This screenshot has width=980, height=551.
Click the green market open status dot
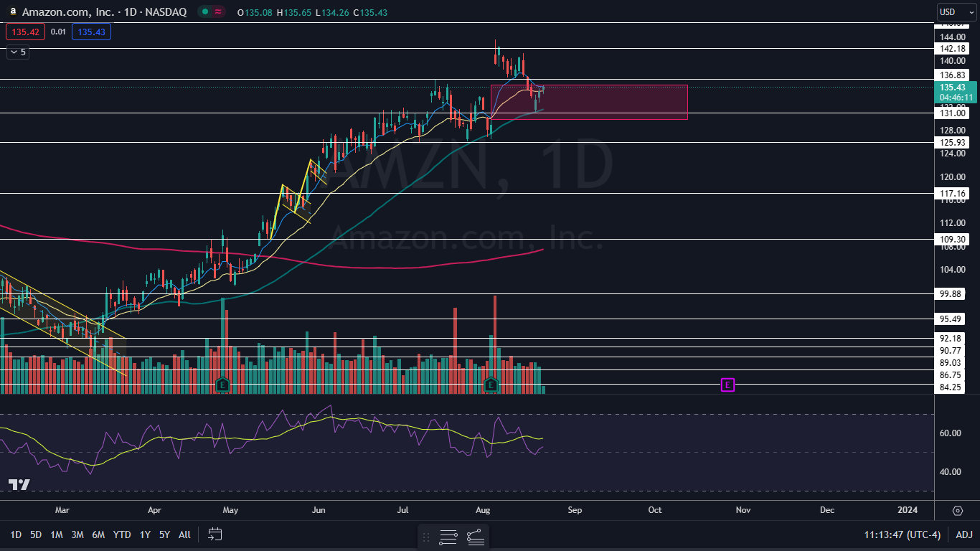pos(206,11)
